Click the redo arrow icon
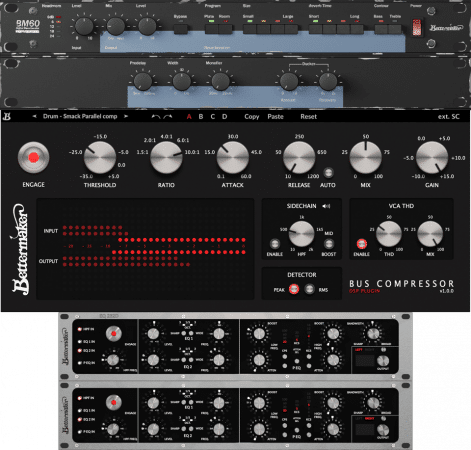Image resolution: width=471 pixels, height=450 pixels. pyautogui.click(x=168, y=116)
